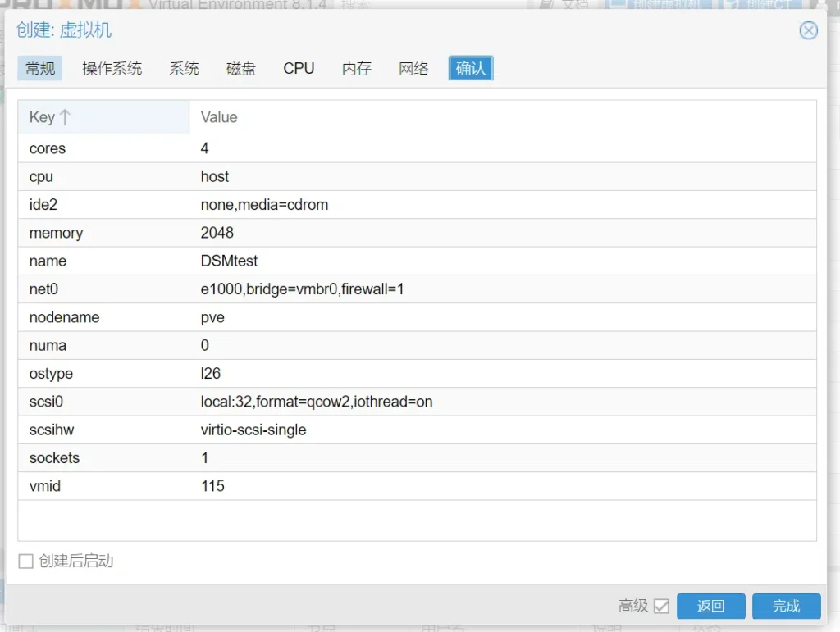Open the CPU tab
The image size is (840, 632).
(299, 69)
